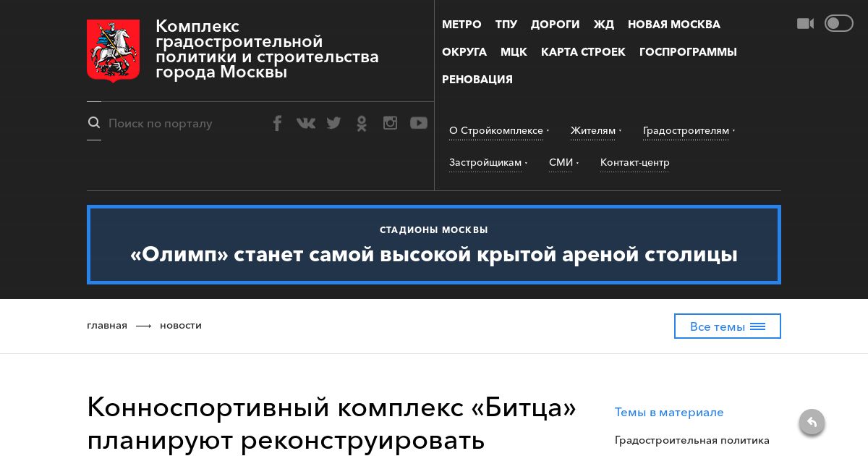Expand the 'СМИ' dropdown

pyautogui.click(x=563, y=163)
